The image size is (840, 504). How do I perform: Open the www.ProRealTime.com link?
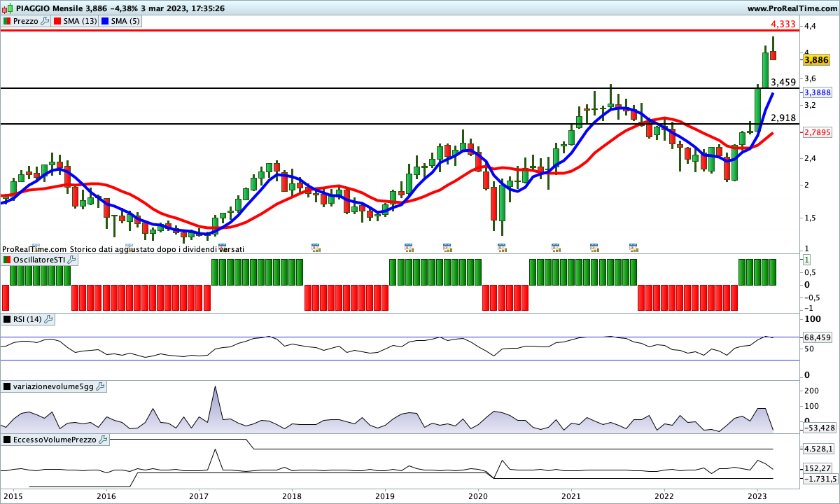(792, 8)
